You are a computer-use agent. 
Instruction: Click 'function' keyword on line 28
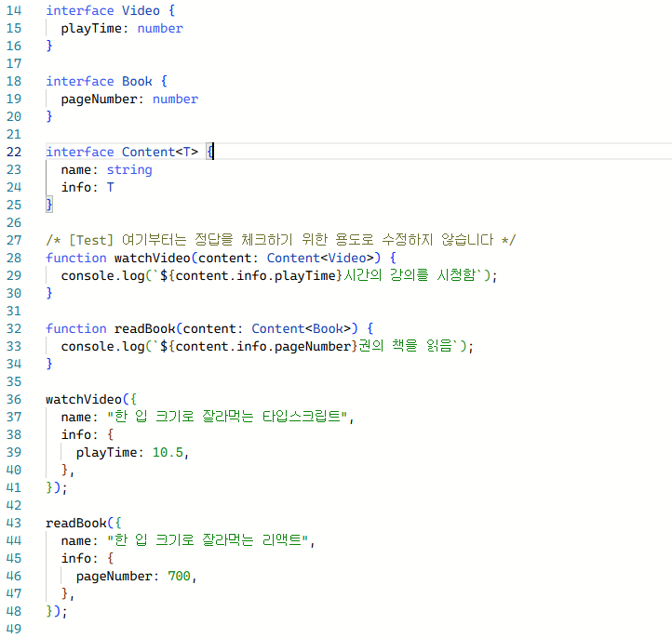76,258
